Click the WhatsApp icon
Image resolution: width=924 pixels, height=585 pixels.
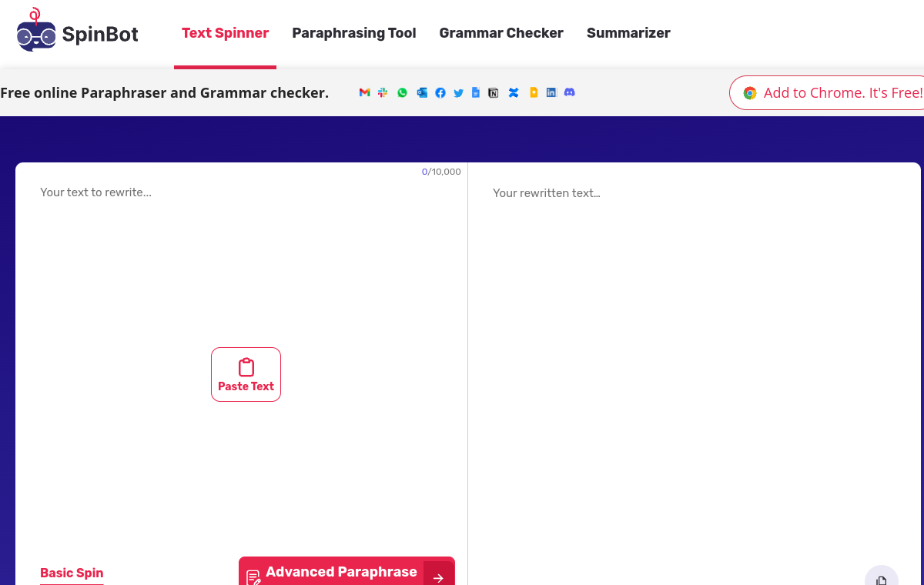coord(402,92)
